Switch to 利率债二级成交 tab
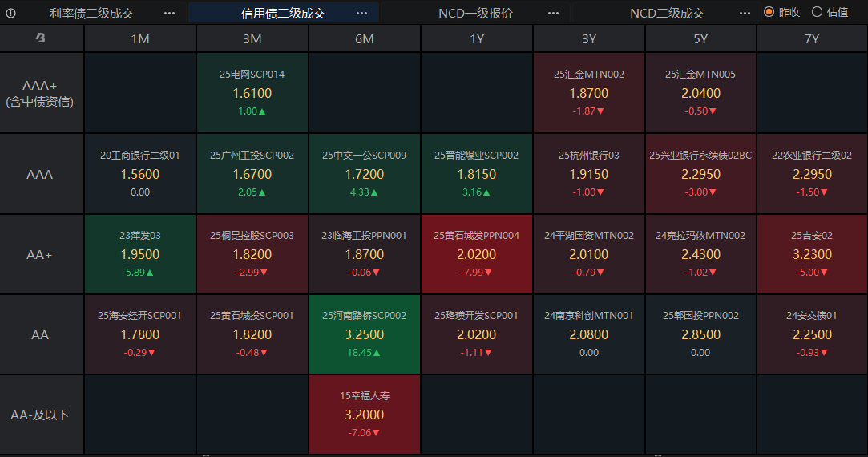Screen dimensions: 868x457 (x=91, y=13)
